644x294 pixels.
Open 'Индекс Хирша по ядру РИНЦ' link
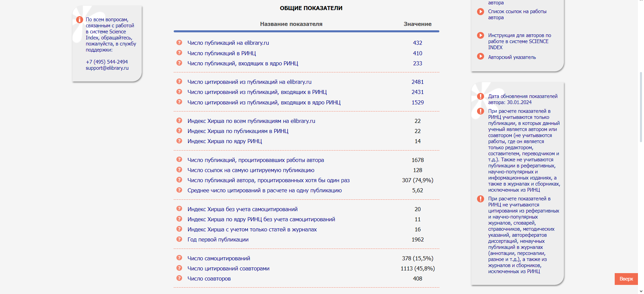pyautogui.click(x=225, y=141)
